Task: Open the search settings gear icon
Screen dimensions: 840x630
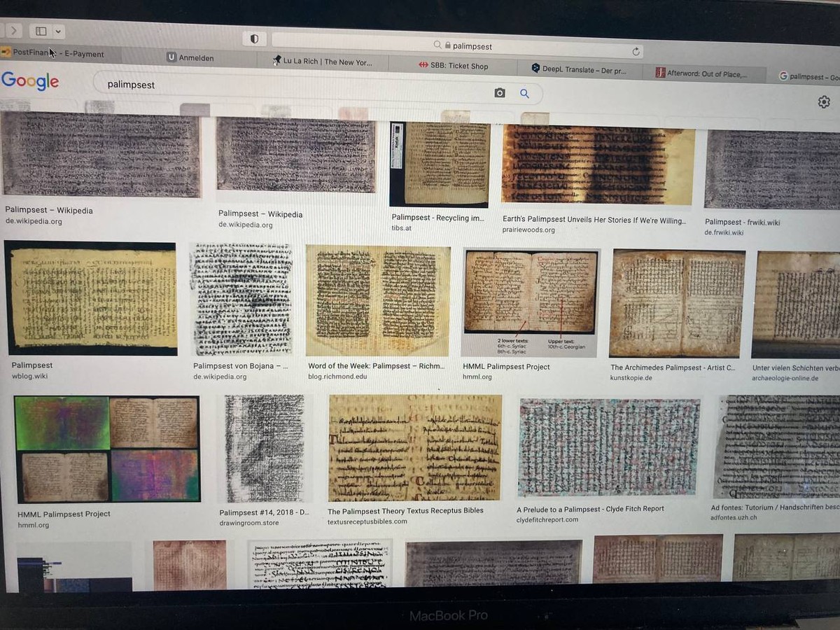Action: point(823,102)
